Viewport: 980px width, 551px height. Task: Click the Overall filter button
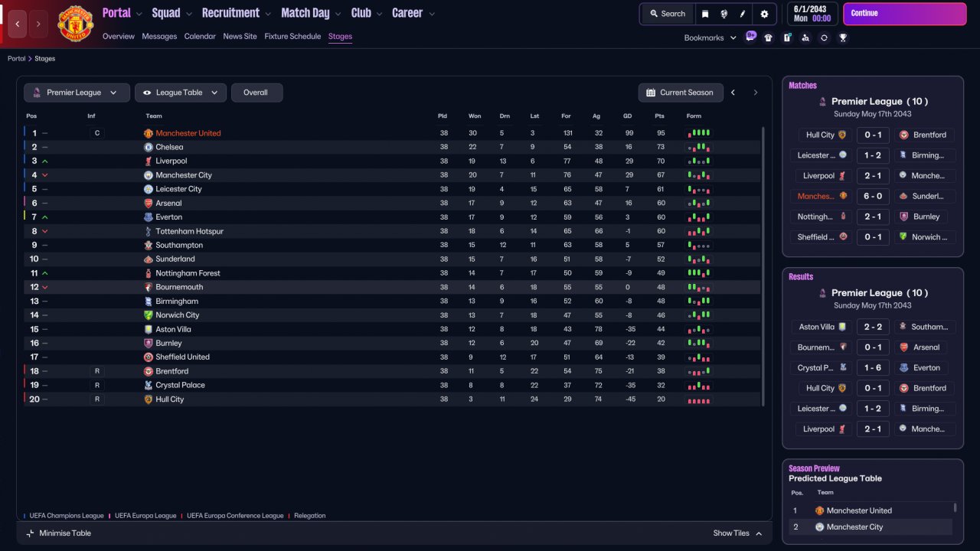256,93
